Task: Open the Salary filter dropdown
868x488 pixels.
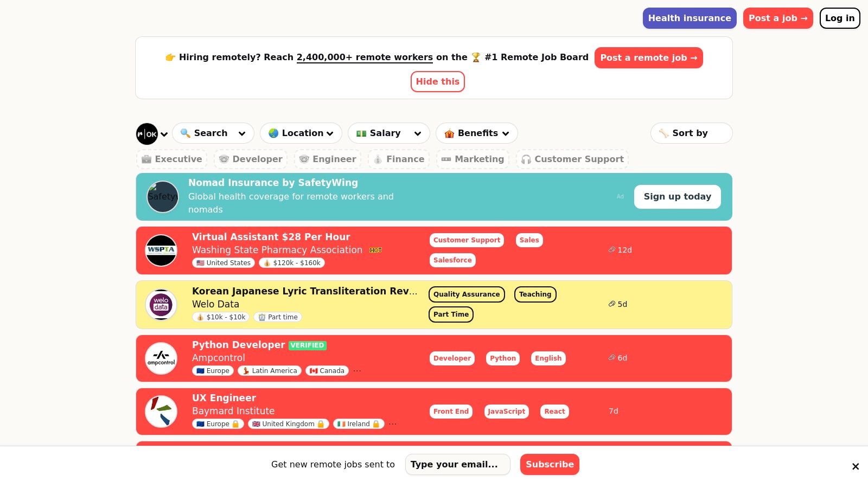Action: click(x=388, y=133)
